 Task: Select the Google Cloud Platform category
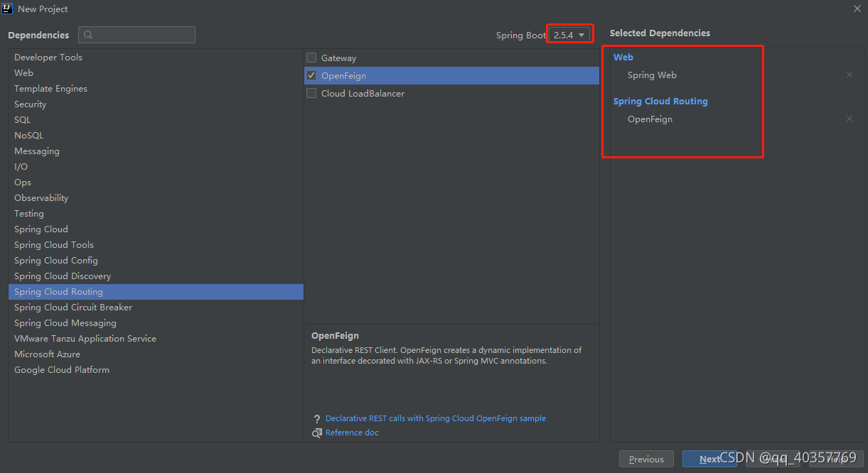(156, 370)
